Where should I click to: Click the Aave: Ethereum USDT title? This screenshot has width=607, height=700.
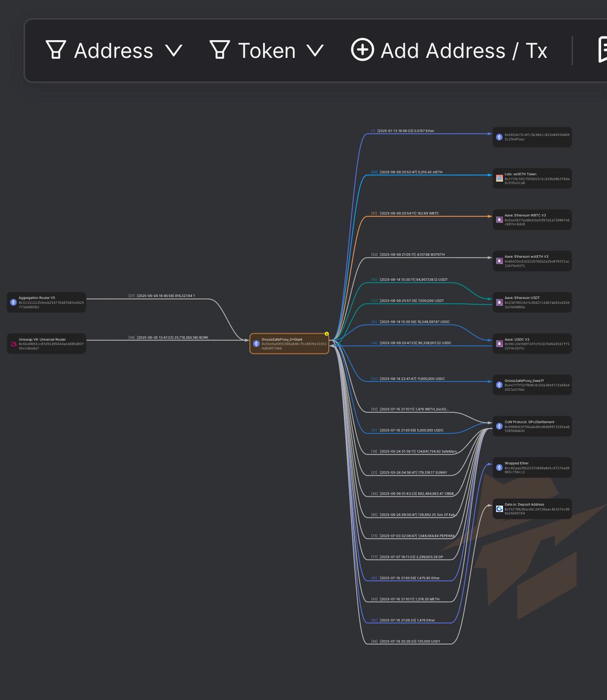click(x=522, y=297)
